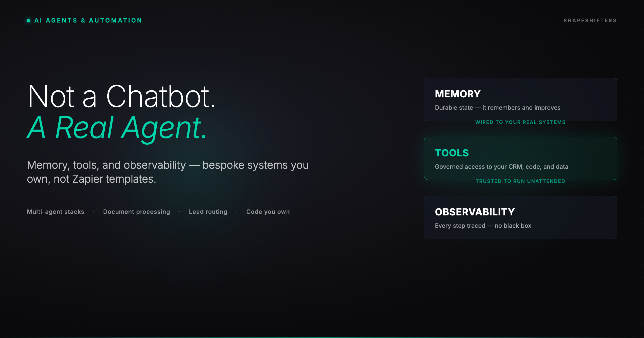This screenshot has height=338, width=644.
Task: Click 'Governed access to your CRM, code, and data'
Action: [x=502, y=167]
